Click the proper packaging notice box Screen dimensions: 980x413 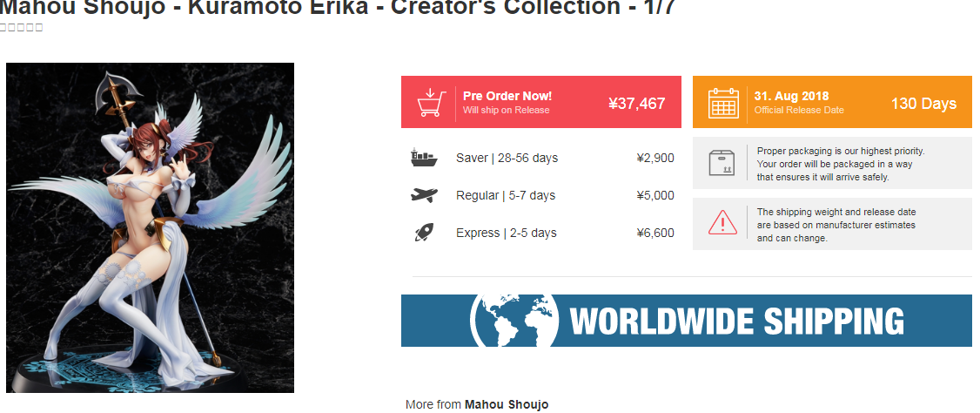coord(833,163)
